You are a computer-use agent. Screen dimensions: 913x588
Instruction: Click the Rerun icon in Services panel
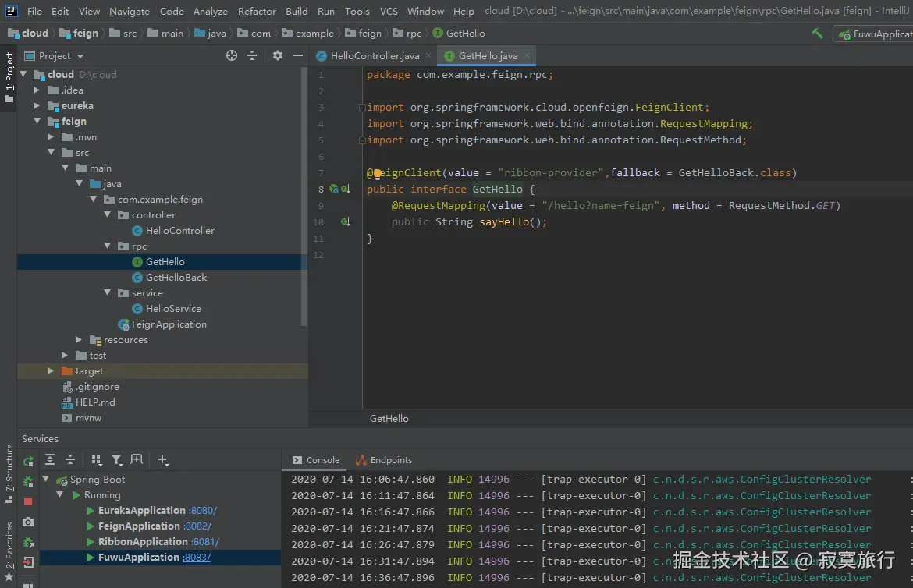coord(28,461)
